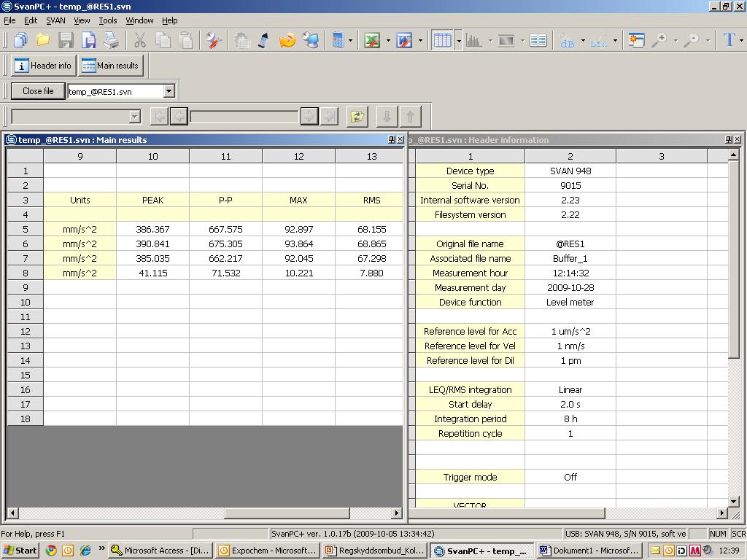Click the Header info button
The image size is (747, 560).
43,66
